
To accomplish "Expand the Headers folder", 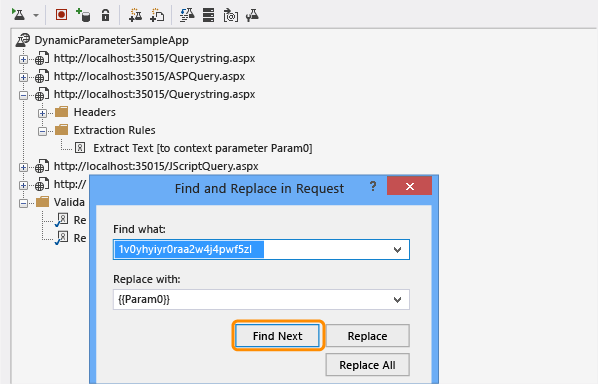I will point(42,113).
